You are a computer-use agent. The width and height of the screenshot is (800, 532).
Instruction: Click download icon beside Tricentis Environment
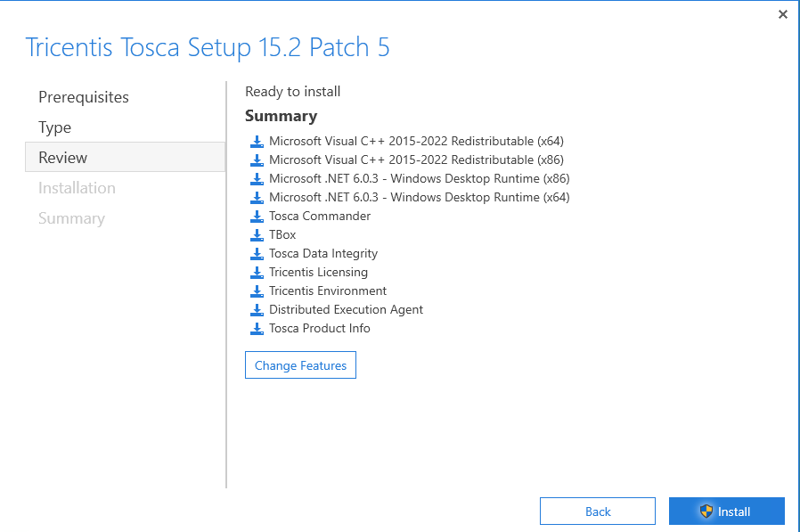click(257, 291)
